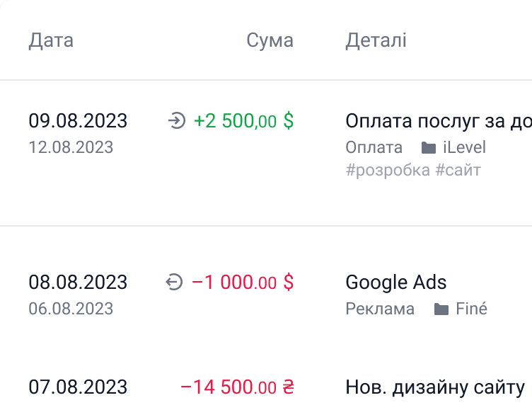The width and height of the screenshot is (532, 405).
Task: Click the outgoing payment arrow icon
Action: click(174, 283)
